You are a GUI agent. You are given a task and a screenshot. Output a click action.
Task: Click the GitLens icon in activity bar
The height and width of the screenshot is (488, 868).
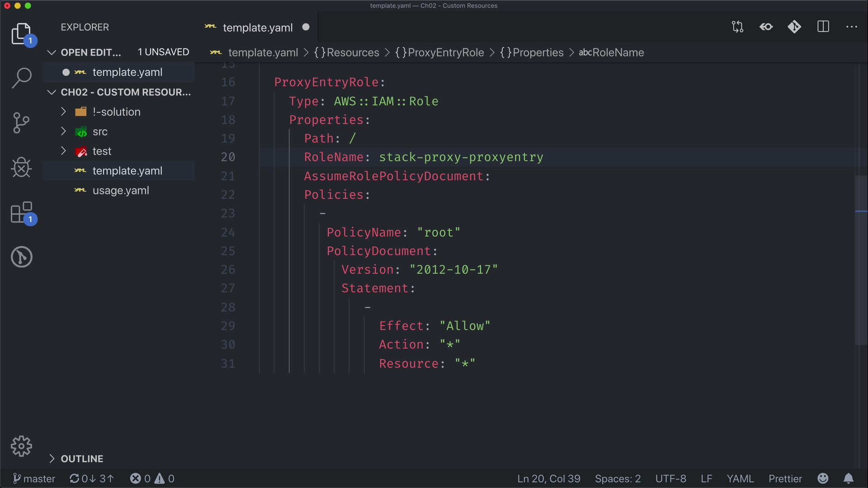point(21,257)
